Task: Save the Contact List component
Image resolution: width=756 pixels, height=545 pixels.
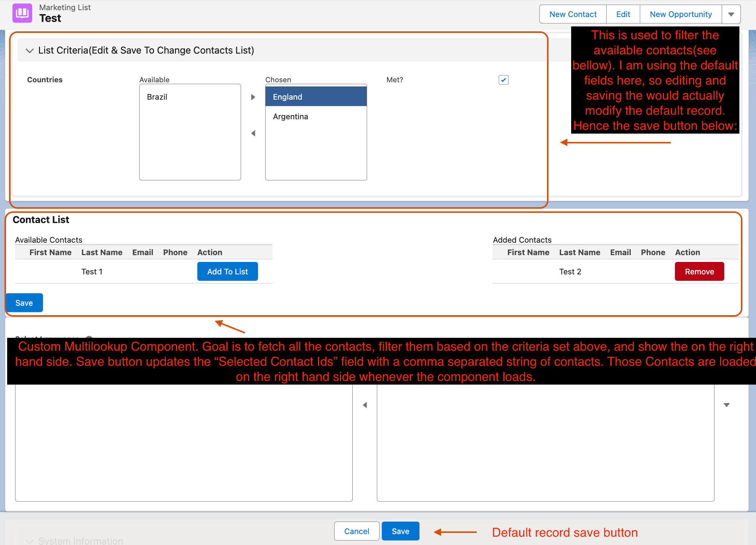Action: click(x=24, y=303)
